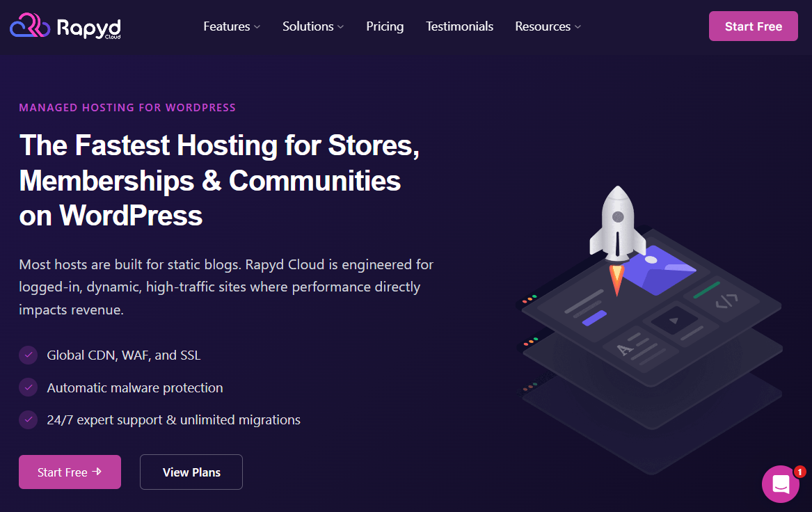Click the checkmark beside 24/7 expert support
This screenshot has width=812, height=512.
point(28,420)
